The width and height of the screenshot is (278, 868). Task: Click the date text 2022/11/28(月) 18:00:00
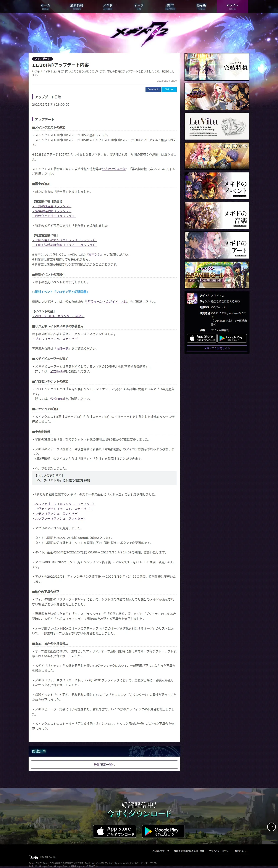coord(51,104)
